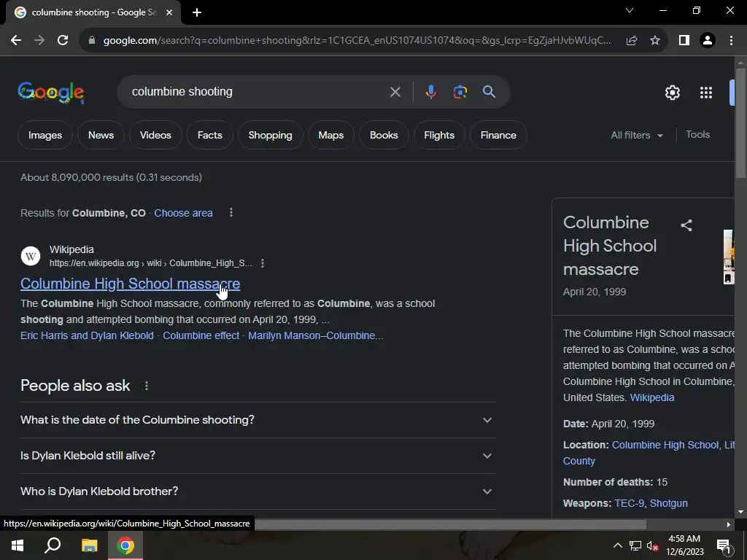Click share icon in knowledge panel
Image resolution: width=747 pixels, height=560 pixels.
click(x=686, y=225)
